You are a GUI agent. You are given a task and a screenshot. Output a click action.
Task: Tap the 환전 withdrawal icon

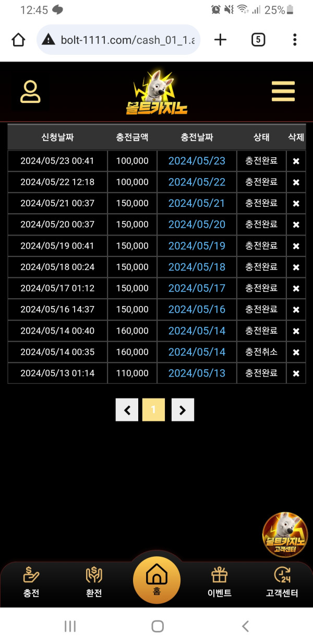click(94, 581)
